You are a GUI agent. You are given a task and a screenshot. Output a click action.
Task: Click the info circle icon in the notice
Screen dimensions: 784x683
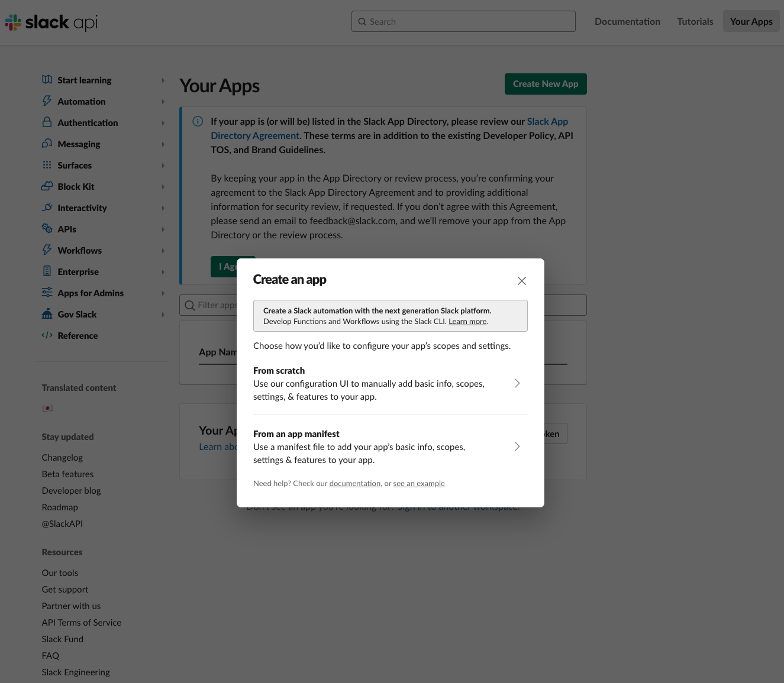198,121
